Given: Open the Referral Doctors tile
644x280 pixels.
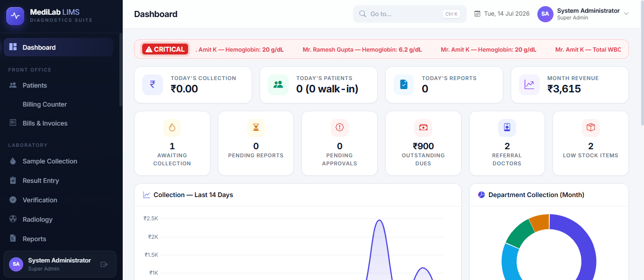Looking at the screenshot, I should coord(507,143).
